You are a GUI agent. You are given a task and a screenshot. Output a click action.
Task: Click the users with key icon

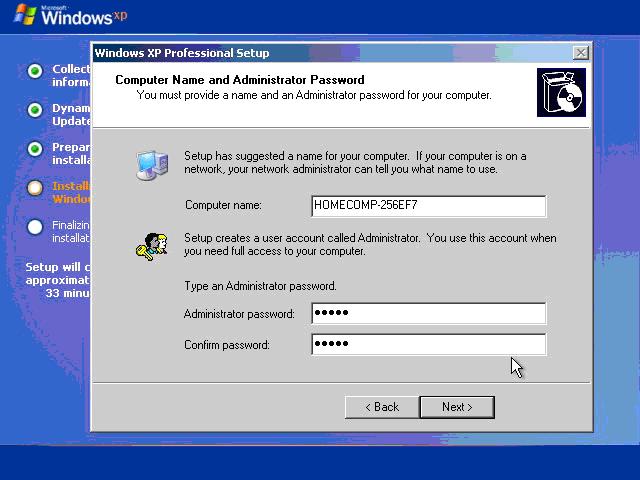(151, 247)
